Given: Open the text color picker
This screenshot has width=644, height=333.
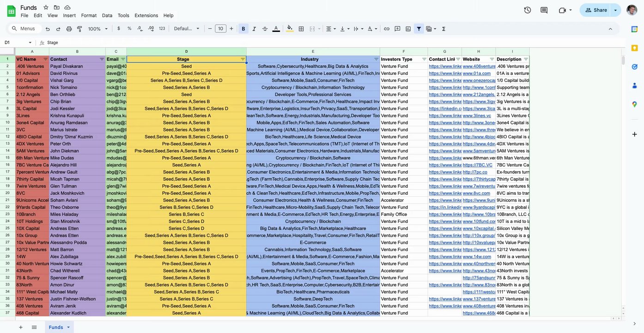Looking at the screenshot, I should [276, 29].
